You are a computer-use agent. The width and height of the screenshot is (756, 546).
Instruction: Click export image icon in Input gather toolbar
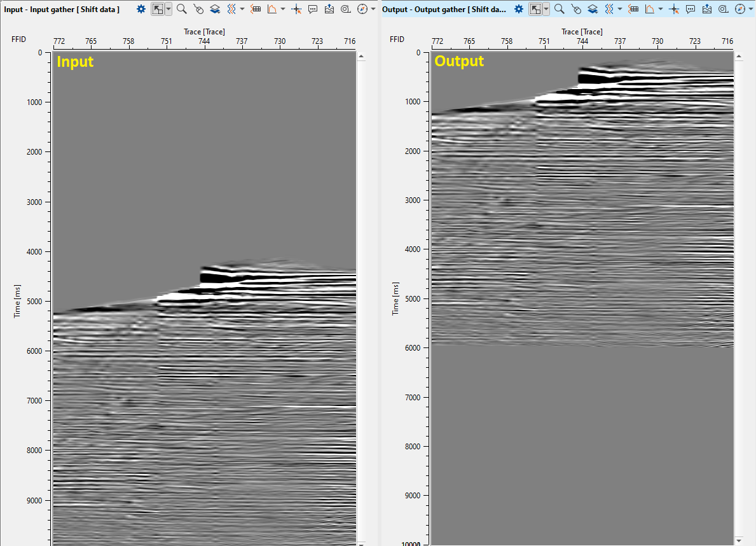329,9
